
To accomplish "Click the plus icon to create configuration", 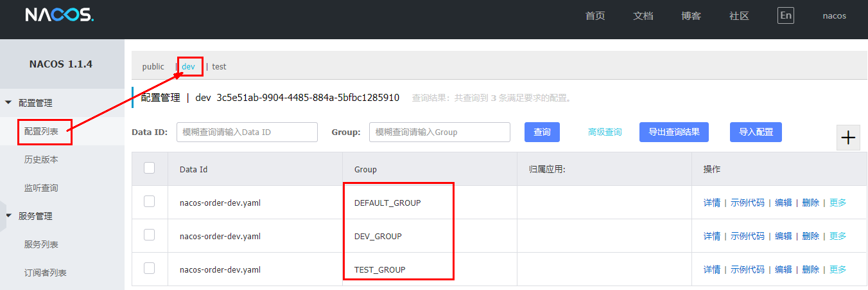I will click(x=849, y=138).
